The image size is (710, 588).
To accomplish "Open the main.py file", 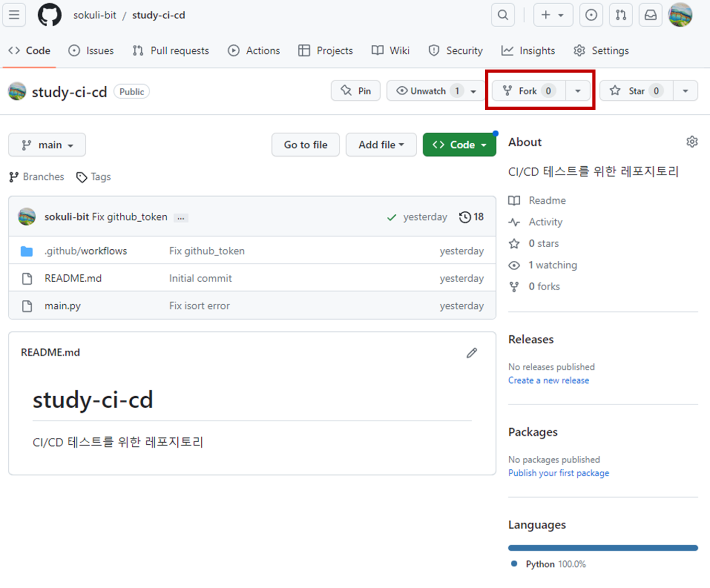I will coord(63,306).
